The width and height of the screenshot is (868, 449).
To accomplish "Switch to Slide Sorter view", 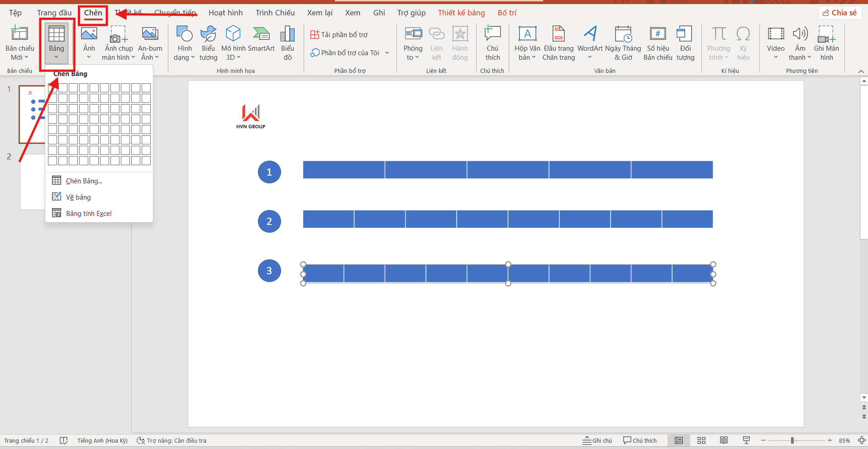I will (701, 440).
